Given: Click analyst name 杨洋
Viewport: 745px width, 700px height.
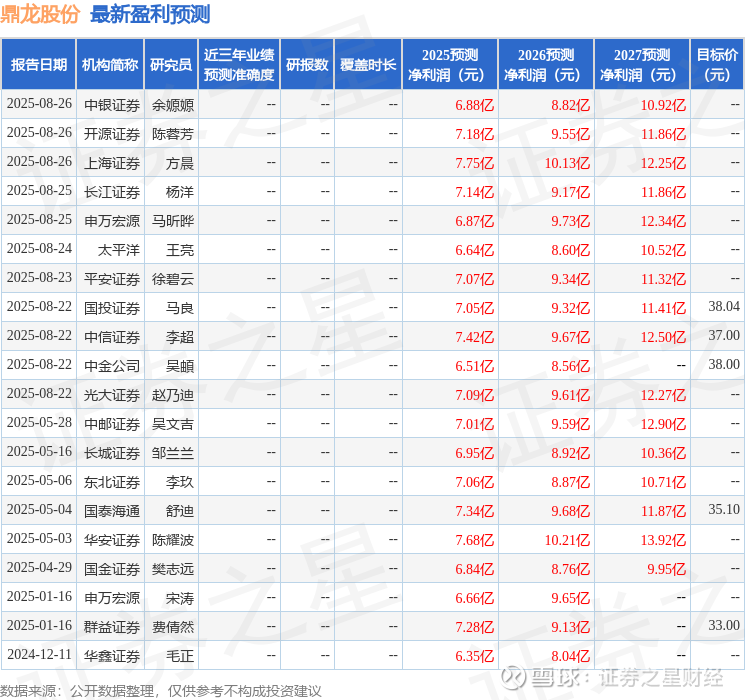Looking at the screenshot, I should (x=180, y=192).
